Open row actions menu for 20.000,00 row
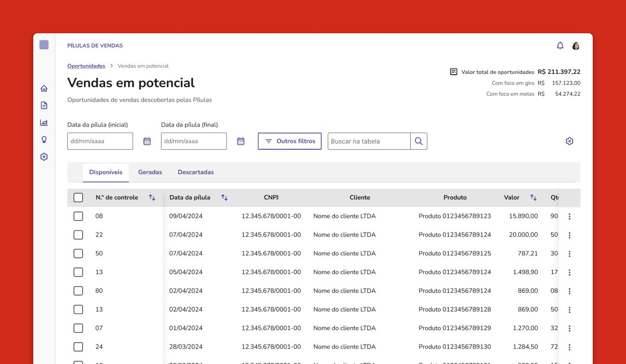The image size is (626, 364). coord(569,235)
